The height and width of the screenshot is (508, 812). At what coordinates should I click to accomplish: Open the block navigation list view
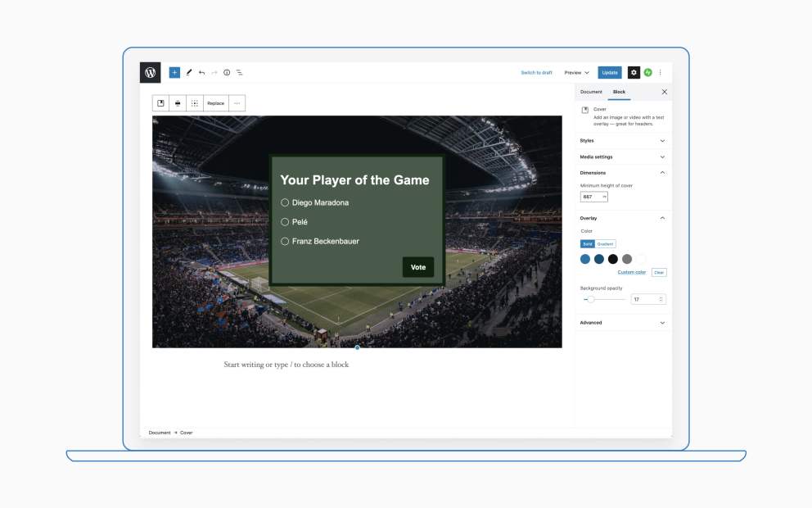[x=239, y=73]
